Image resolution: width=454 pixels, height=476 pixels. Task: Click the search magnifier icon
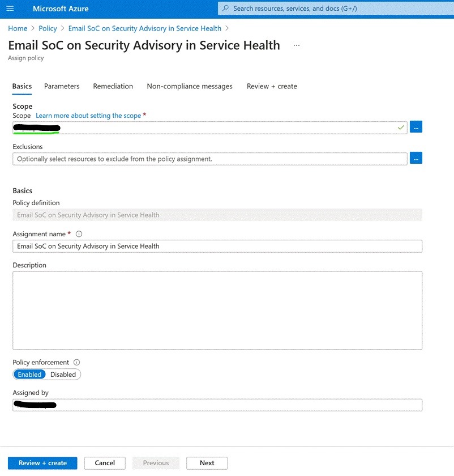coord(226,8)
